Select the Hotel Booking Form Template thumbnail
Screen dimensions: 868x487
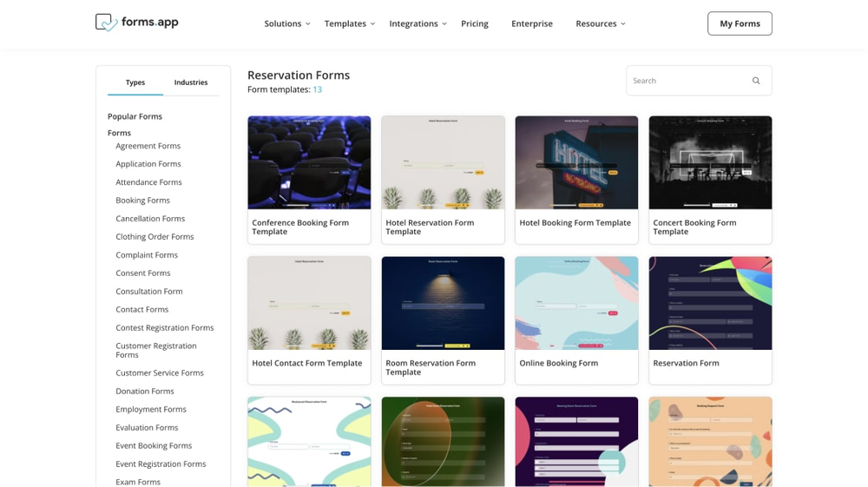(576, 163)
